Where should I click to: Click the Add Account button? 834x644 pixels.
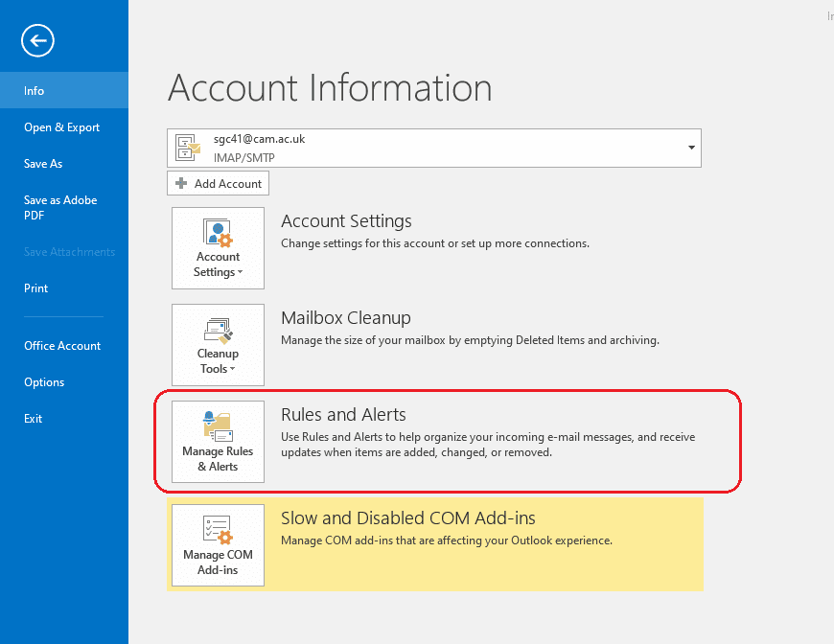pos(218,183)
